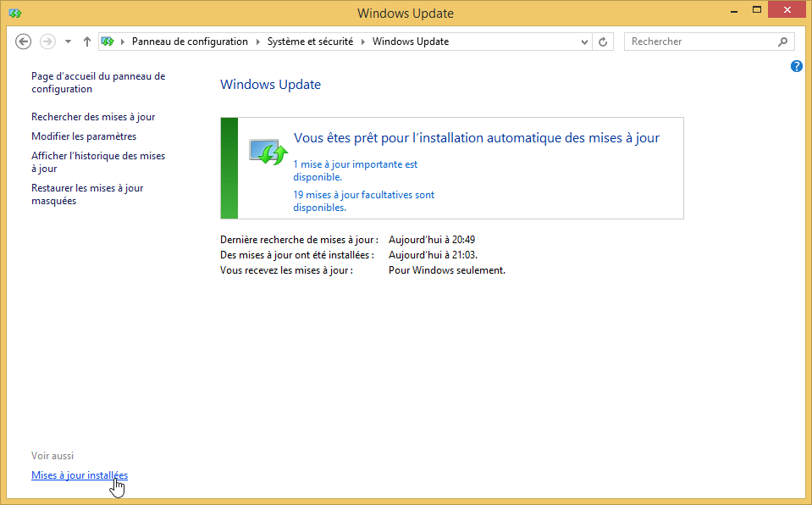
Task: Click the 'Aujourd'hui à 20:49' text
Action: point(432,240)
